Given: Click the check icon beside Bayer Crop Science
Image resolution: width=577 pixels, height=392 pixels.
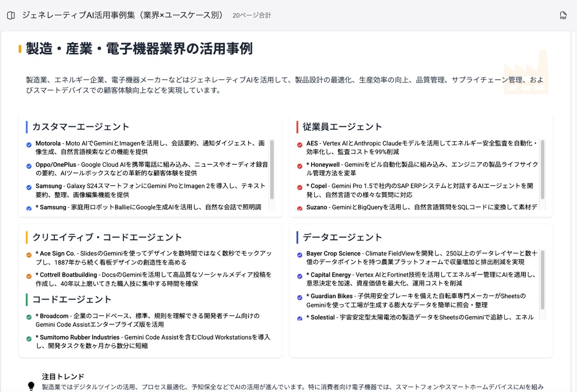Looking at the screenshot, I should pos(300,254).
